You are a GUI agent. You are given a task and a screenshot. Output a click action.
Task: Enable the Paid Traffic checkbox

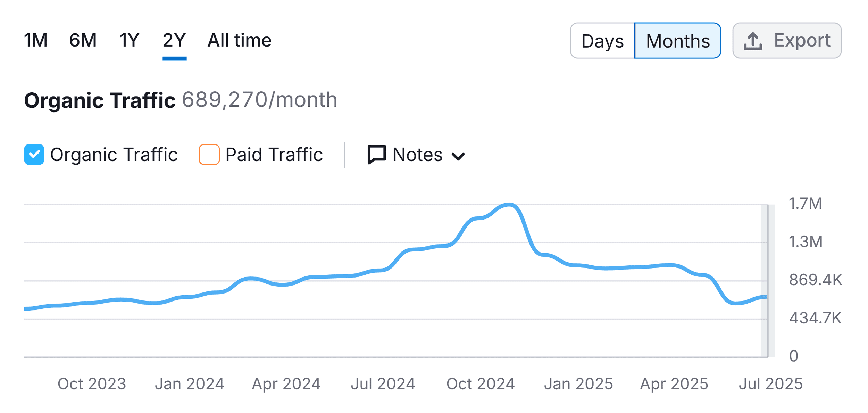209,154
